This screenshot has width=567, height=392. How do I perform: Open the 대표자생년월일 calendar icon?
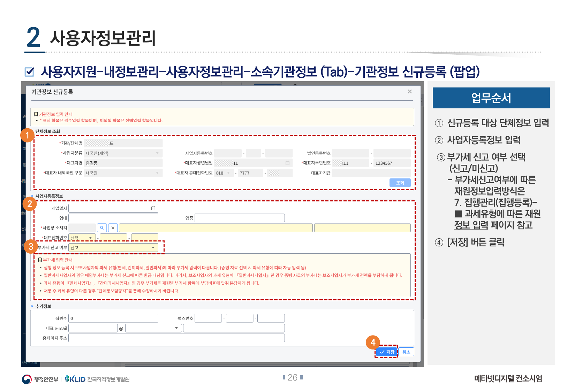(x=287, y=163)
